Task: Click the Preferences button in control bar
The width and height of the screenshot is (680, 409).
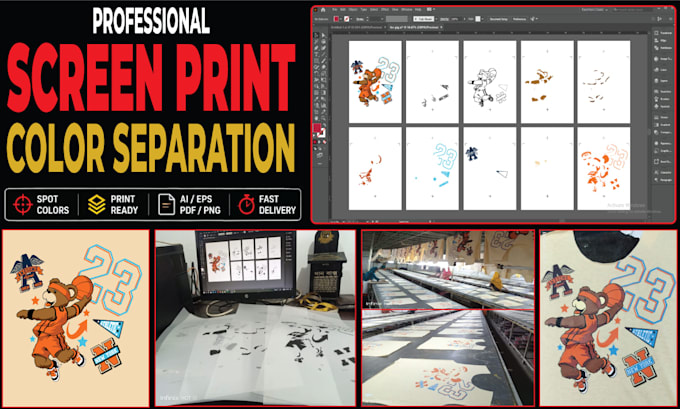Action: tap(519, 19)
